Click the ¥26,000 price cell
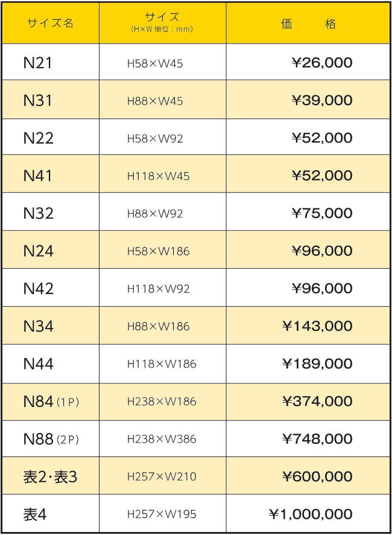Screen dimensions: 392x535 [321, 63]
